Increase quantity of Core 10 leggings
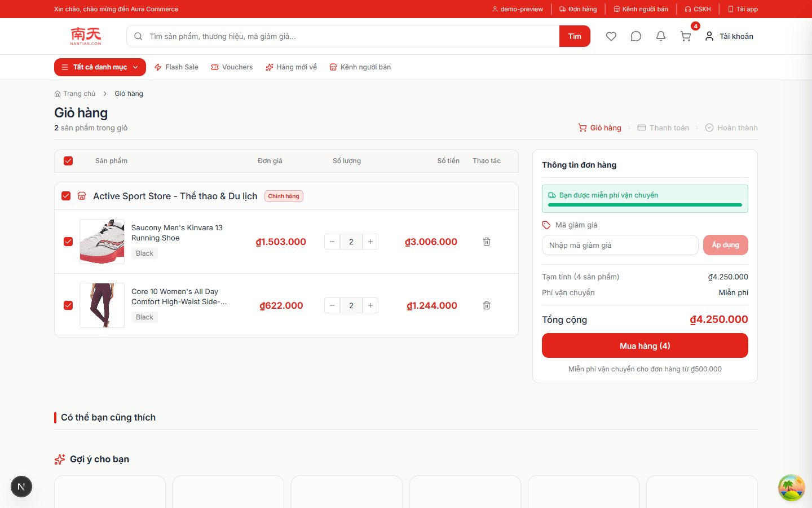This screenshot has height=508, width=812. click(370, 305)
